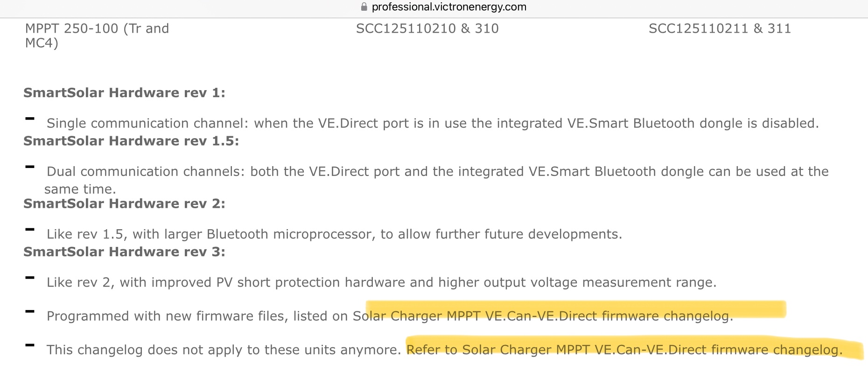Click the lock icon in the address bar

(364, 7)
